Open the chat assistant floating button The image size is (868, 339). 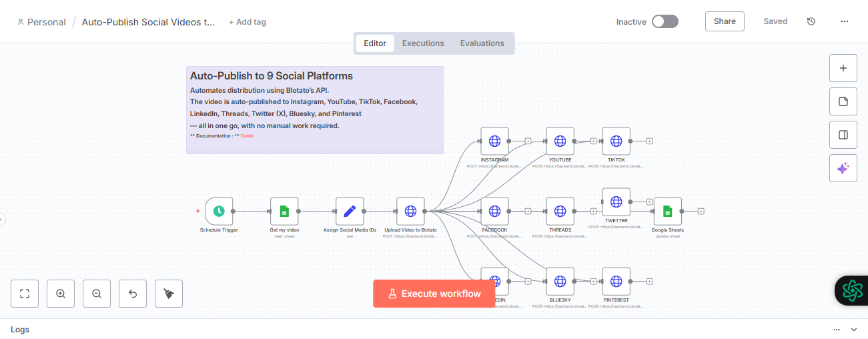coord(852,290)
